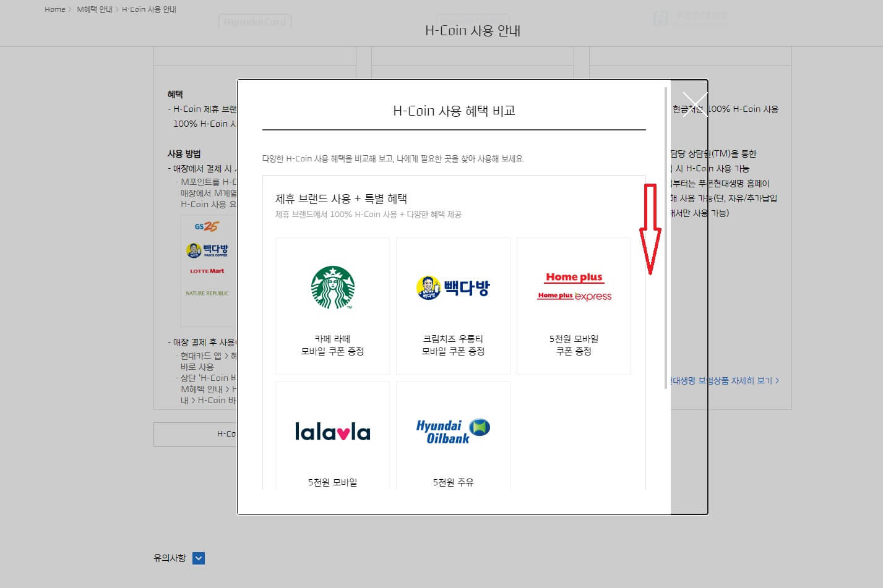Image resolution: width=883 pixels, height=588 pixels.
Task: Click the NATURE REPUBLIC logo in background
Action: coord(207,293)
